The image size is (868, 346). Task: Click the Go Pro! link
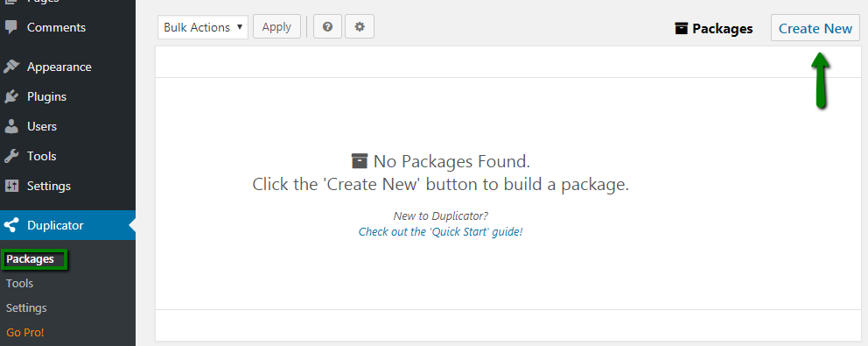(x=24, y=333)
